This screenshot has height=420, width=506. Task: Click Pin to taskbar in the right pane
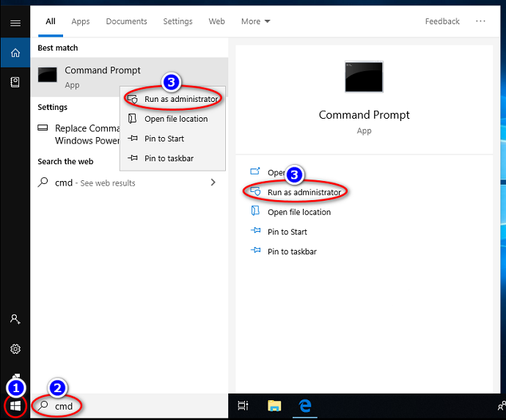[292, 251]
